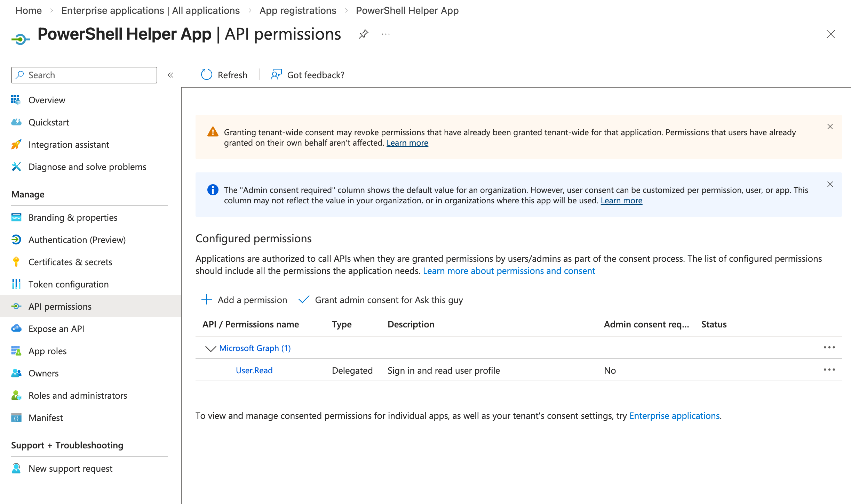Open the Enterprise applications link
This screenshot has height=504, width=851.
(x=675, y=416)
